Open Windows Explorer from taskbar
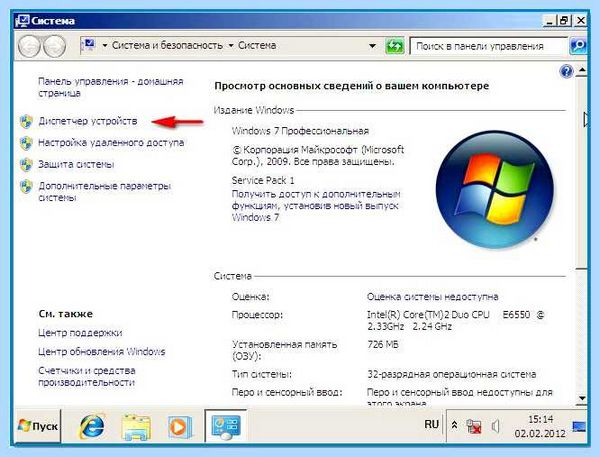 (135, 426)
